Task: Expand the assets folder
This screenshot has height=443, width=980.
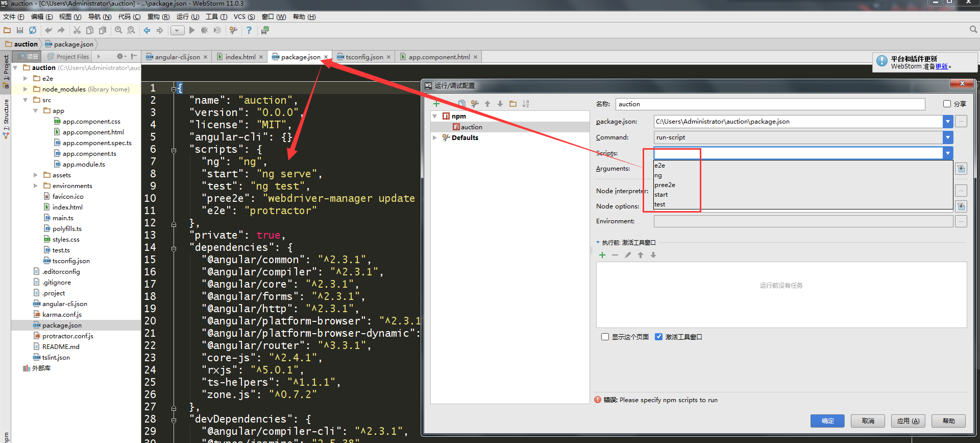Action: (x=36, y=175)
